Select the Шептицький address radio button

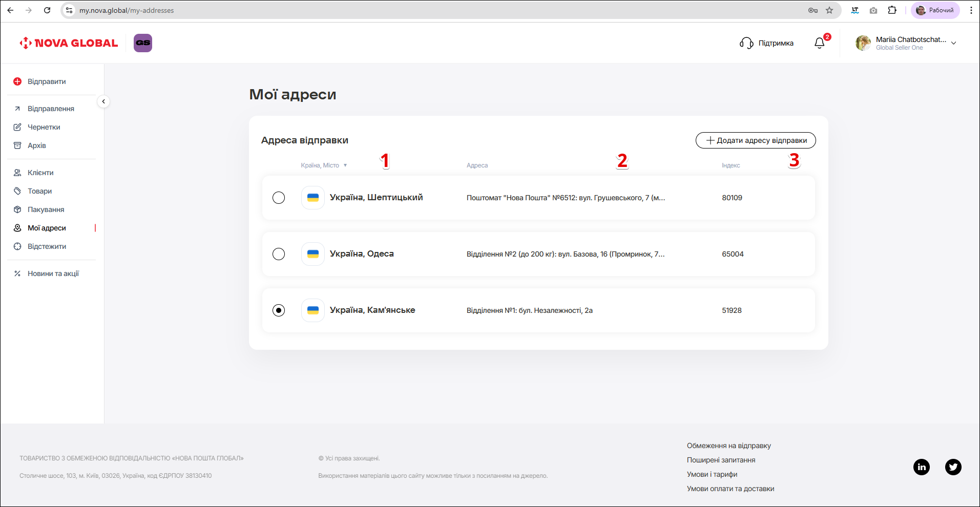tap(279, 198)
